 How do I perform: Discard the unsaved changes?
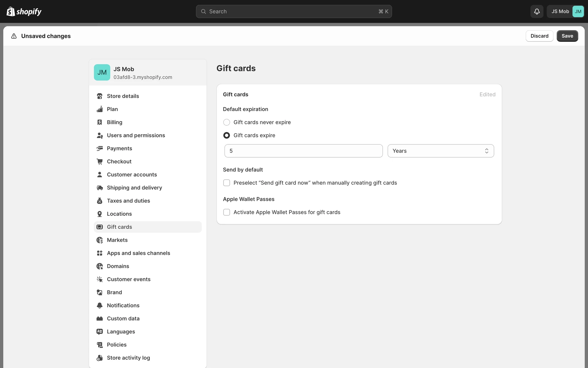539,36
